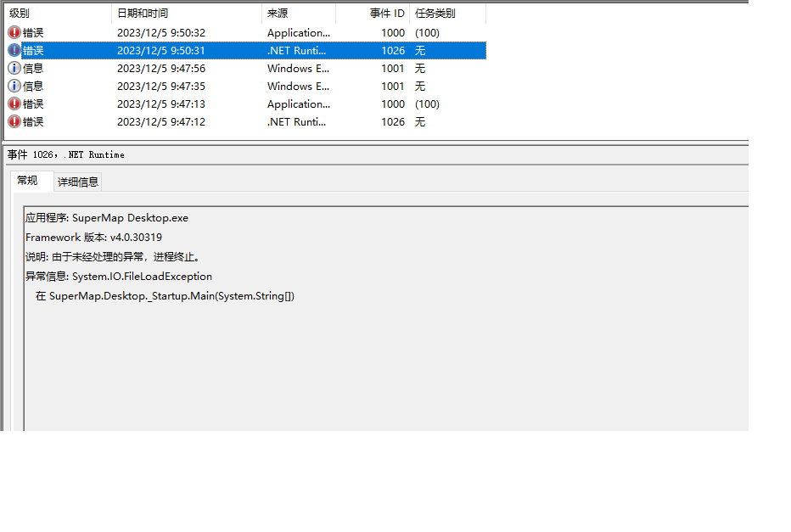Click event ID 1026 in 9:50:31 row
The width and height of the screenshot is (791, 532).
coord(393,50)
